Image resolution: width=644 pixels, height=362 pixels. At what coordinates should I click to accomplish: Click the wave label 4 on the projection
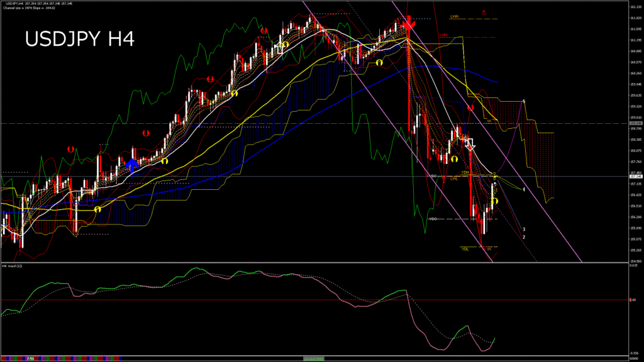[524, 189]
